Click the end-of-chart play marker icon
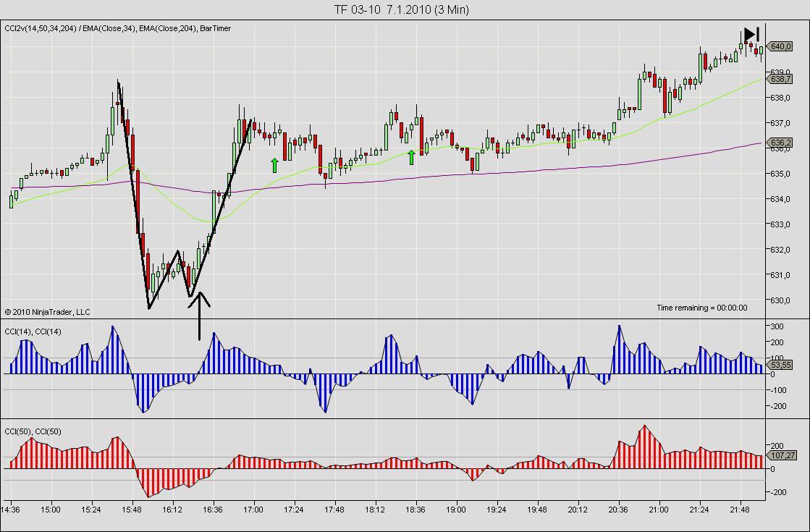Image resolution: width=810 pixels, height=532 pixels. point(751,35)
